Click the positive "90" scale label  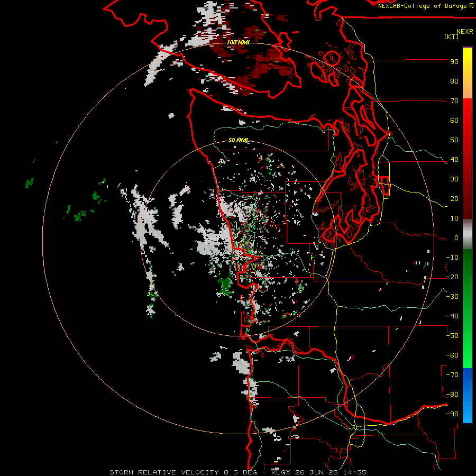coord(454,62)
